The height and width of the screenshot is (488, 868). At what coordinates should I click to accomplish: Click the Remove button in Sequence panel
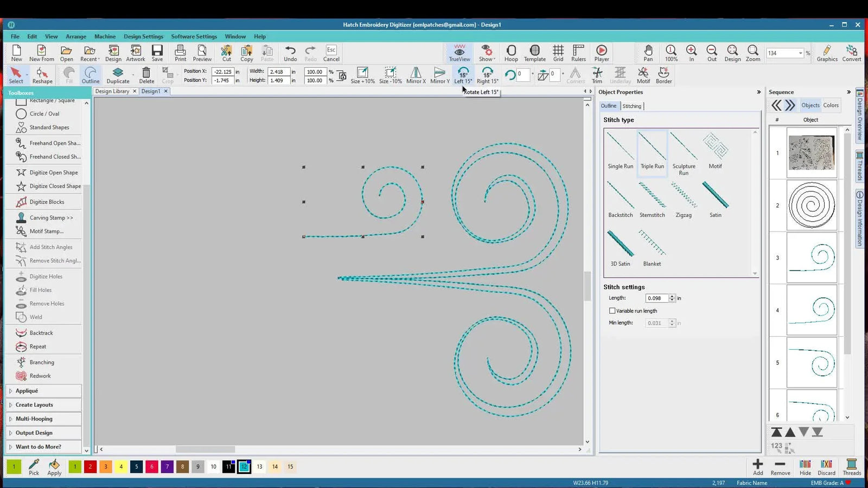780,467
